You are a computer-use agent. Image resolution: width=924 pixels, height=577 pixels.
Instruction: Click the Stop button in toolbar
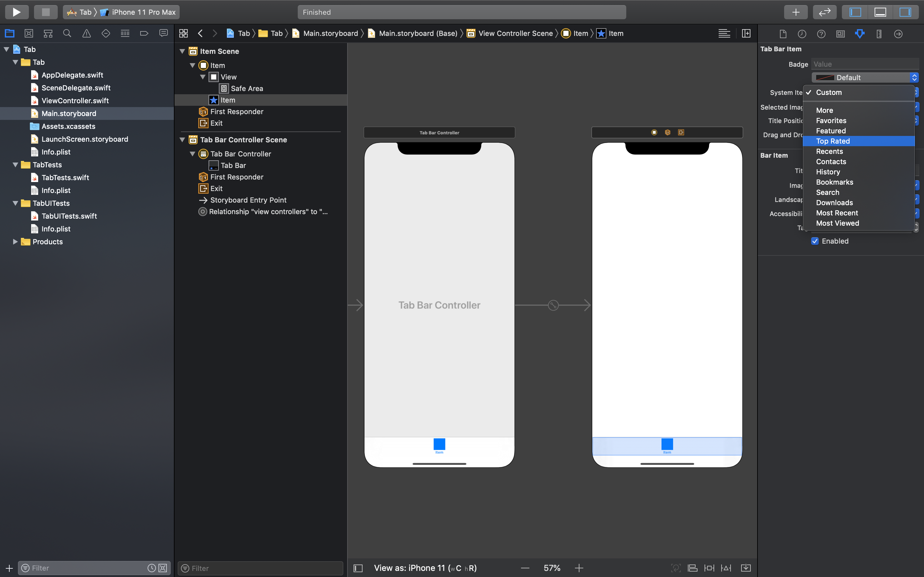point(46,12)
